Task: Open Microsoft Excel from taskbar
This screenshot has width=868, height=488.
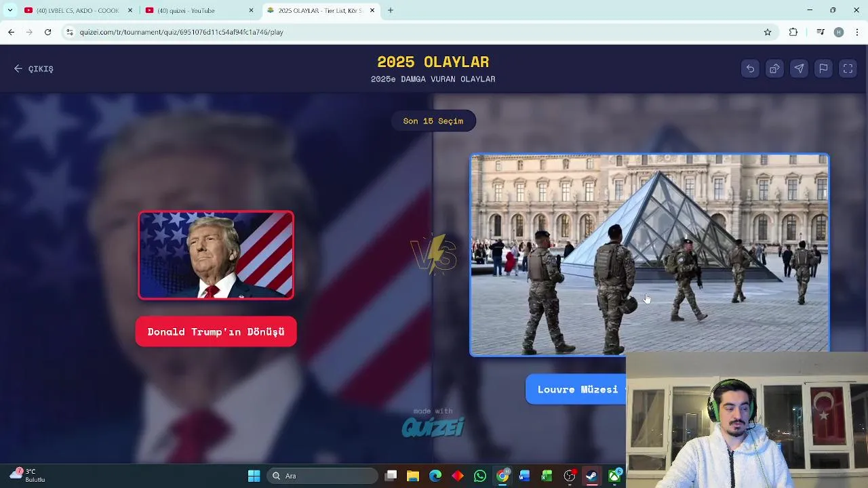Action: 547,476
